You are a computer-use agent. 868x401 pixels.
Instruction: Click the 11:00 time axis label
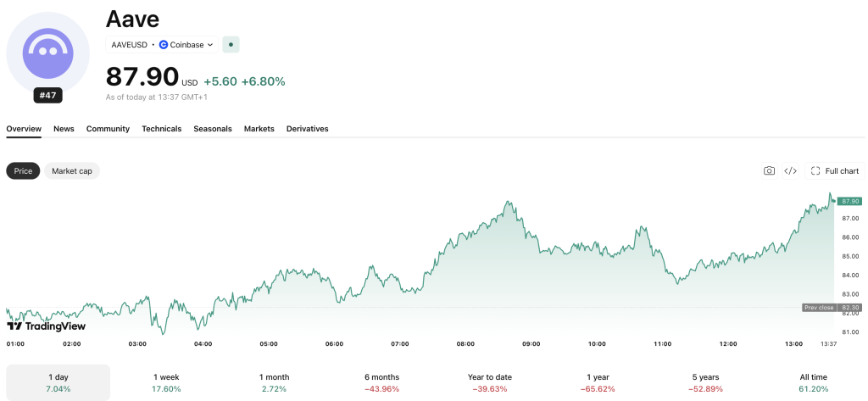coord(663,344)
